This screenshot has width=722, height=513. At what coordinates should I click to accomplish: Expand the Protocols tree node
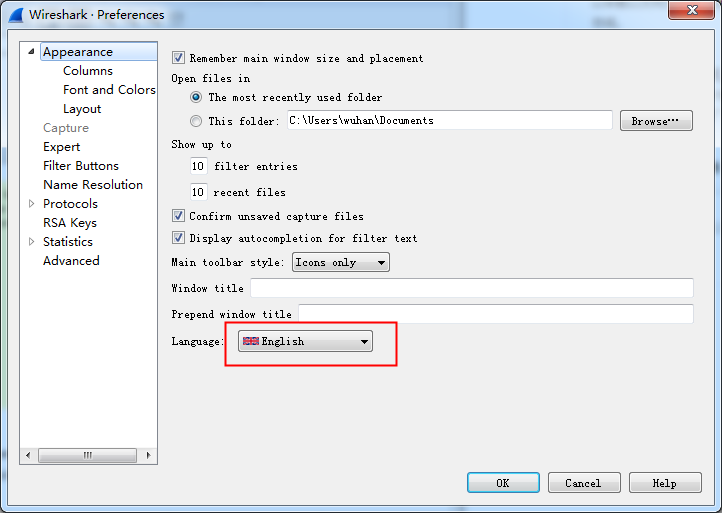[32, 204]
